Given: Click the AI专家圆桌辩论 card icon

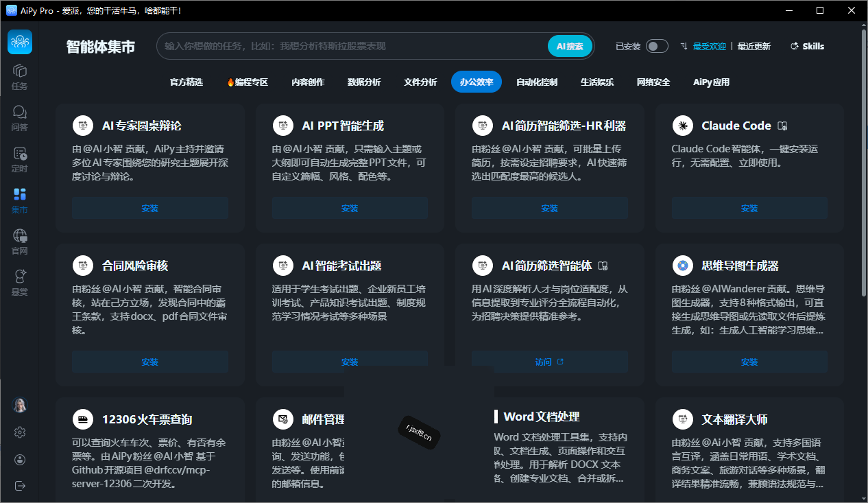Looking at the screenshot, I should point(82,126).
